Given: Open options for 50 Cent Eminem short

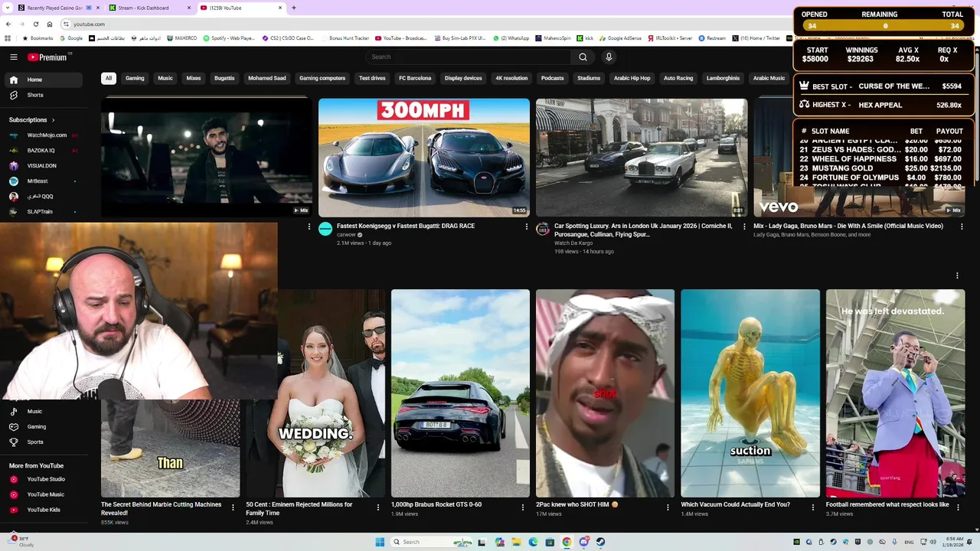Looking at the screenshot, I should pos(378,507).
